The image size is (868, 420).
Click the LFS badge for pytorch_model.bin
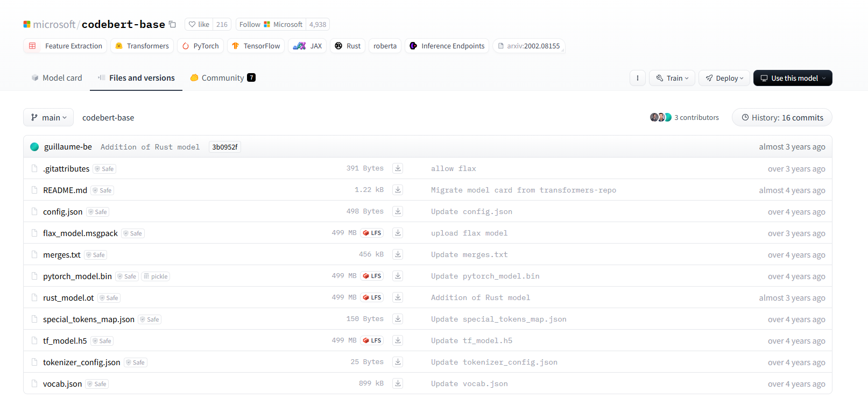click(x=372, y=276)
